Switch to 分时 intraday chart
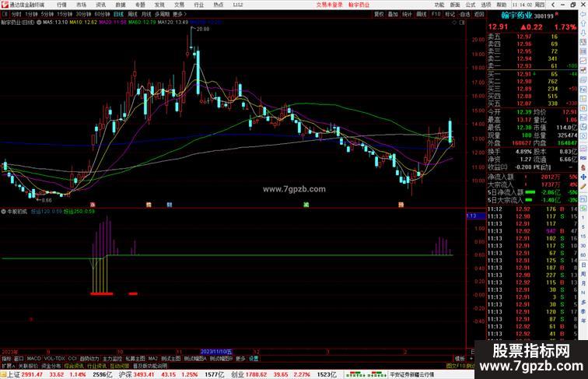 pyautogui.click(x=16, y=14)
